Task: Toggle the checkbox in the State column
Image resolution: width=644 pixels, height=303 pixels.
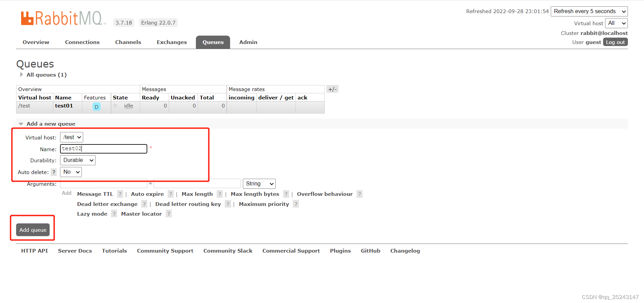Action: coord(115,105)
